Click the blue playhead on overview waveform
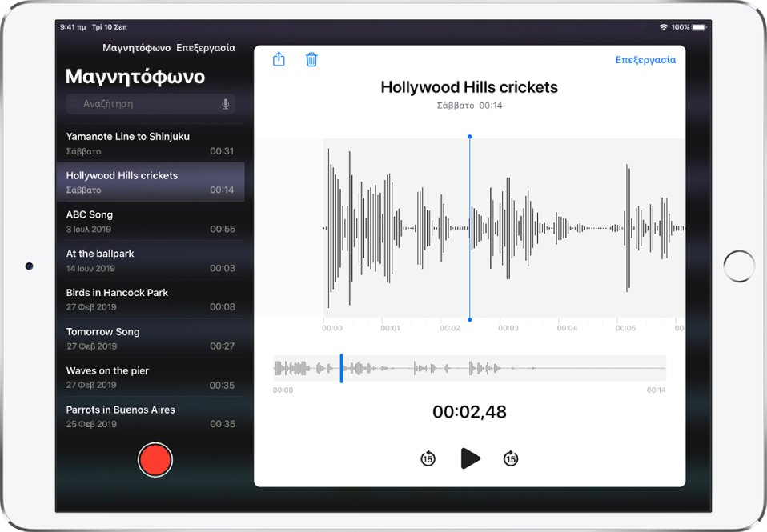The height and width of the screenshot is (532, 767). click(x=342, y=369)
